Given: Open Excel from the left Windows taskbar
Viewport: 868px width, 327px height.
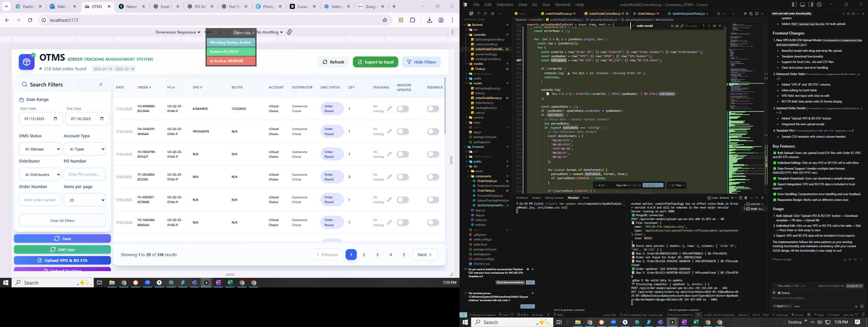Looking at the screenshot, I should pyautogui.click(x=230, y=283).
